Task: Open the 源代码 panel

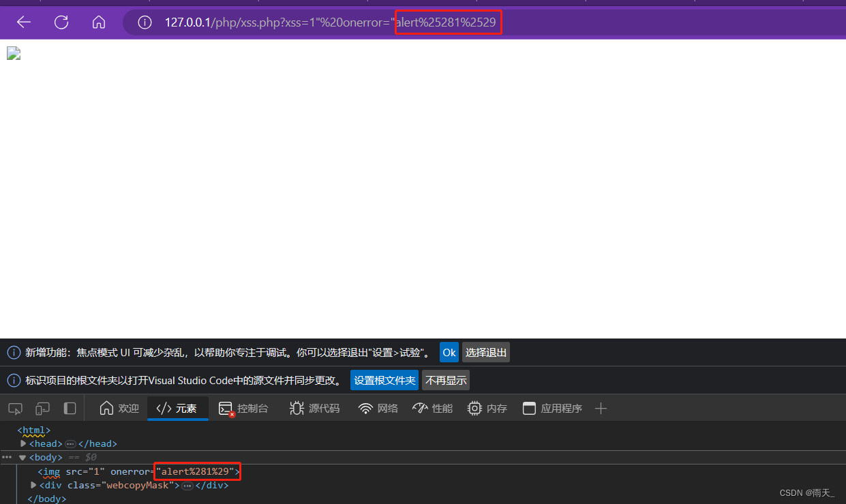Action: [314, 408]
